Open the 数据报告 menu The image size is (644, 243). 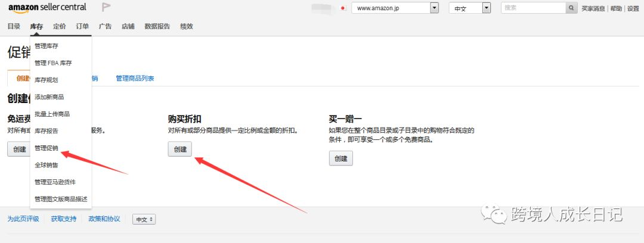click(x=157, y=26)
